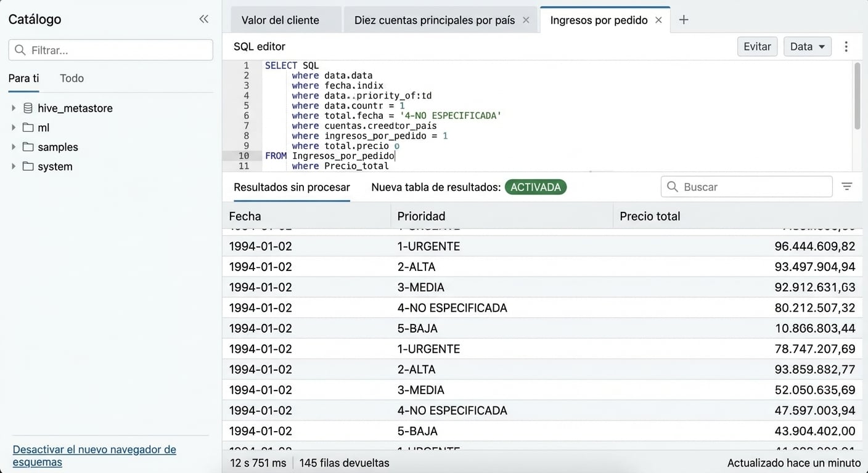Expand the hive_metastore tree node

(x=14, y=108)
